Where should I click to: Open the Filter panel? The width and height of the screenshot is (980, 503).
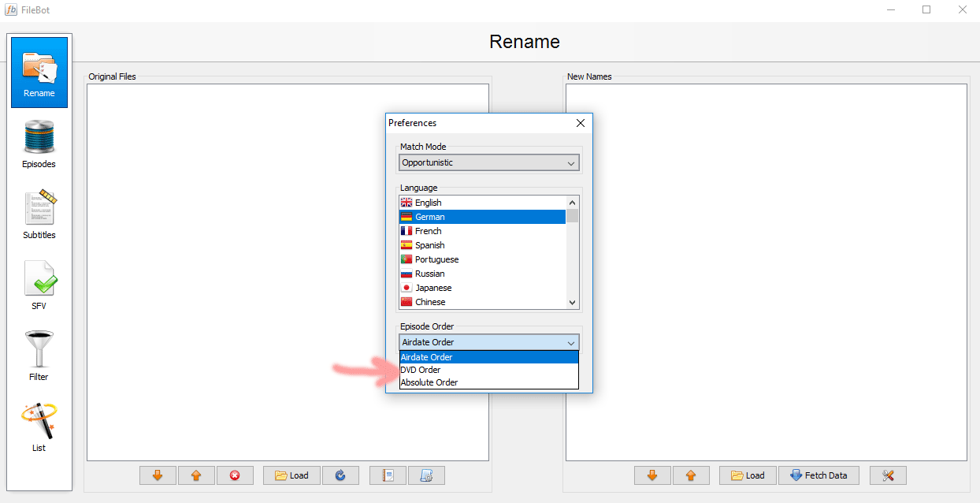pyautogui.click(x=39, y=356)
